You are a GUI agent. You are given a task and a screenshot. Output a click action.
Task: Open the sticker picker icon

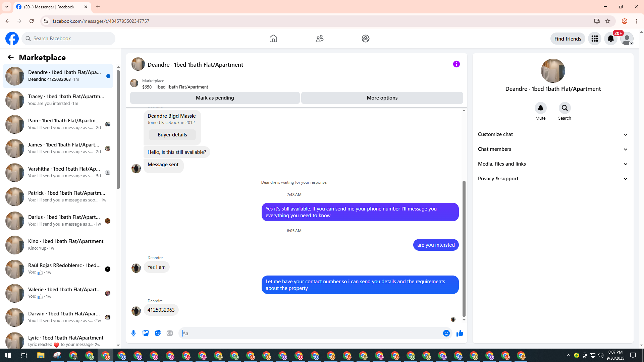coord(158,333)
